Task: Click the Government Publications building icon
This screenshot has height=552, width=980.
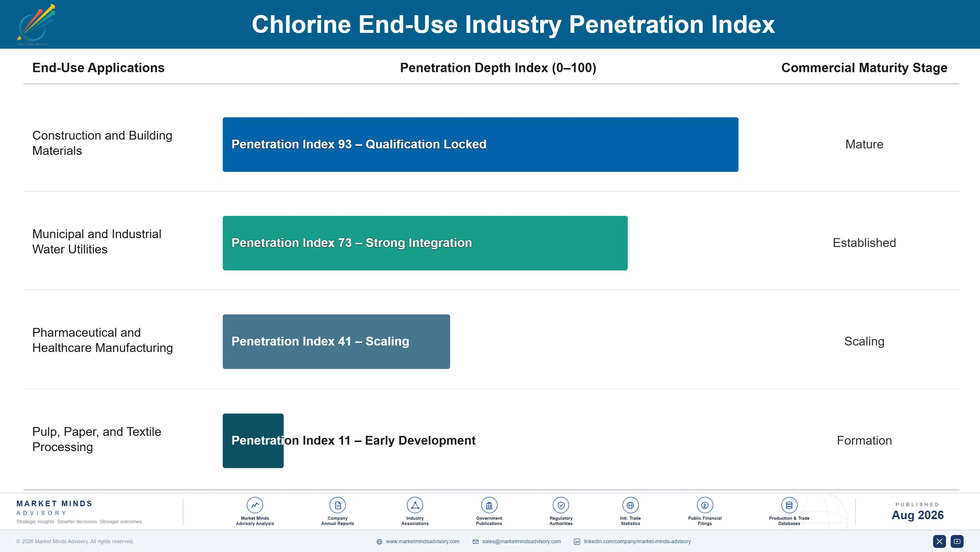Action: tap(489, 505)
